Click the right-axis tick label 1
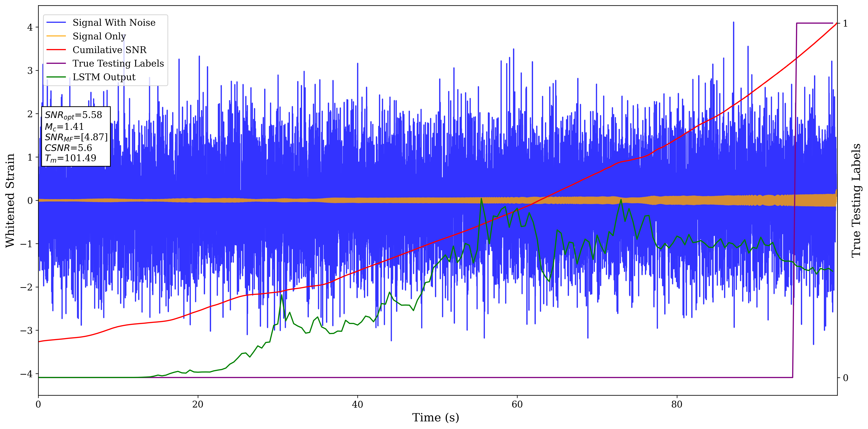The width and height of the screenshot is (868, 429). click(845, 24)
